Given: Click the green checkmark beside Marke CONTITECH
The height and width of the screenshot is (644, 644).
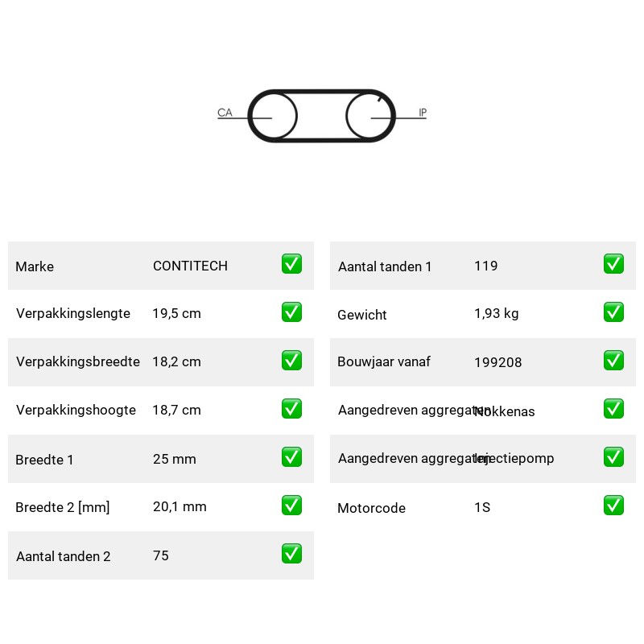Looking at the screenshot, I should (291, 264).
